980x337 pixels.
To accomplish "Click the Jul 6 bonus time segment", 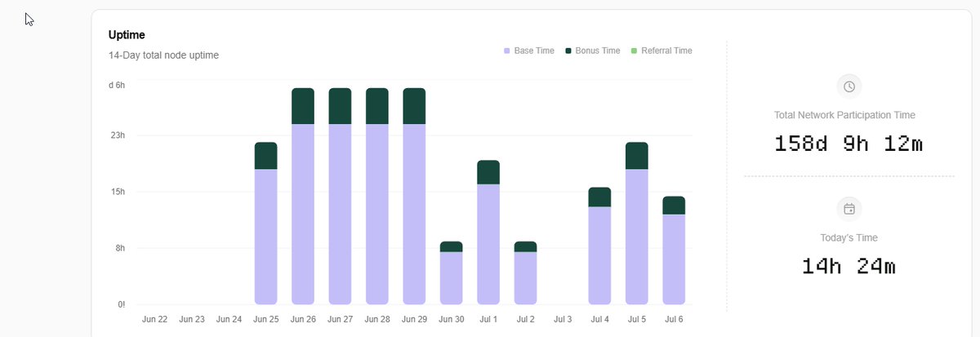I will tap(674, 206).
